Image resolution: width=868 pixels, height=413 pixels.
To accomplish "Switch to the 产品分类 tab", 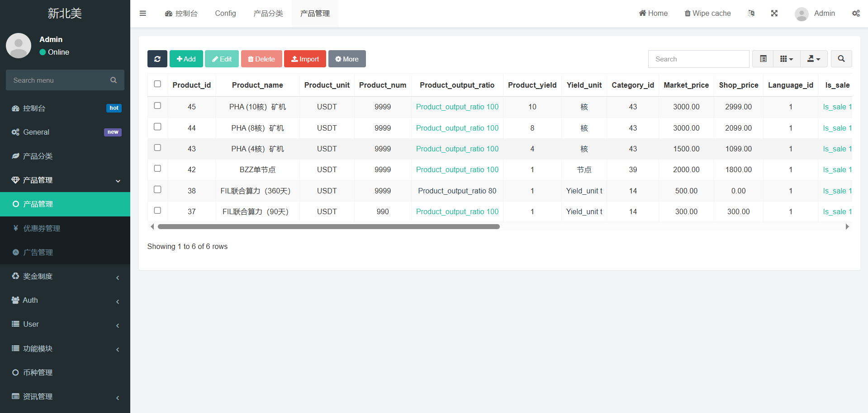I will coord(268,14).
